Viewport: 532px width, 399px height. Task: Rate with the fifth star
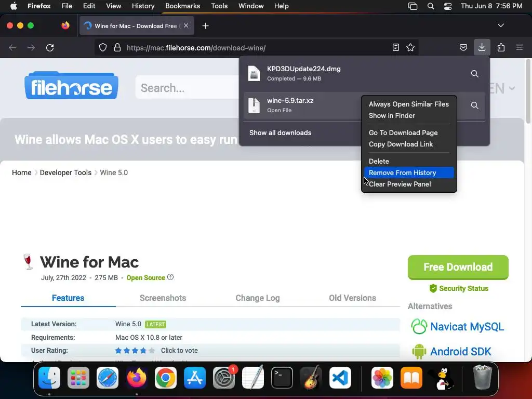pyautogui.click(x=151, y=351)
